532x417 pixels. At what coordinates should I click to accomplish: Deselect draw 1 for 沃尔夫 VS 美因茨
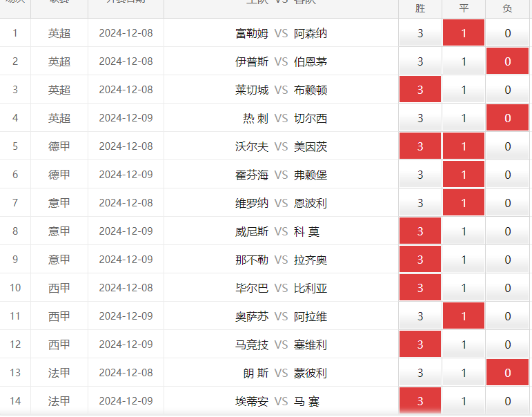click(464, 146)
